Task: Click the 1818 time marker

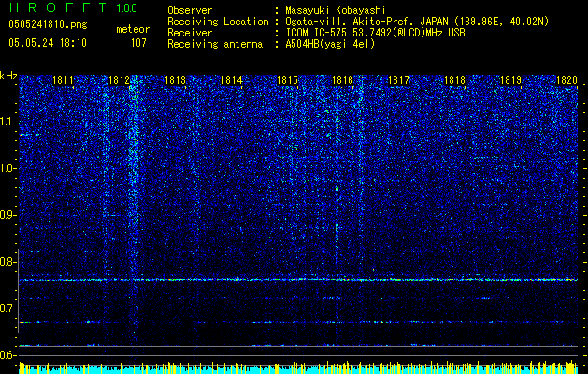Action: click(x=455, y=79)
